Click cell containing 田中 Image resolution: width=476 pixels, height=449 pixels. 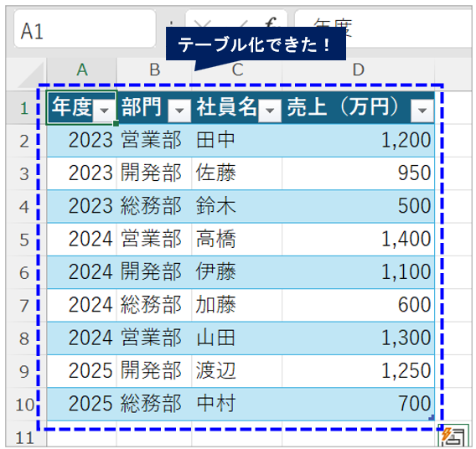click(x=237, y=141)
